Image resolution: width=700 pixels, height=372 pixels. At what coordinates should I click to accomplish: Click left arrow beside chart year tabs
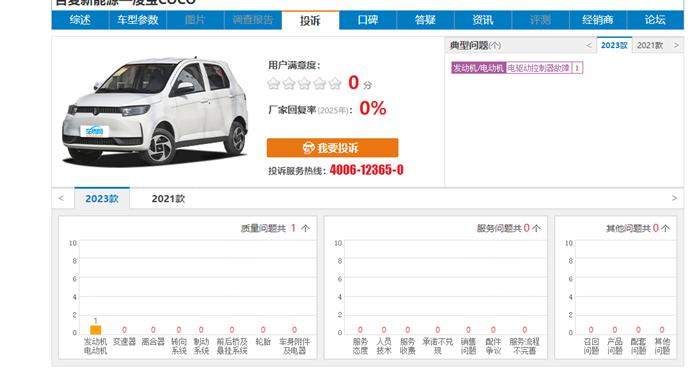tap(61, 198)
